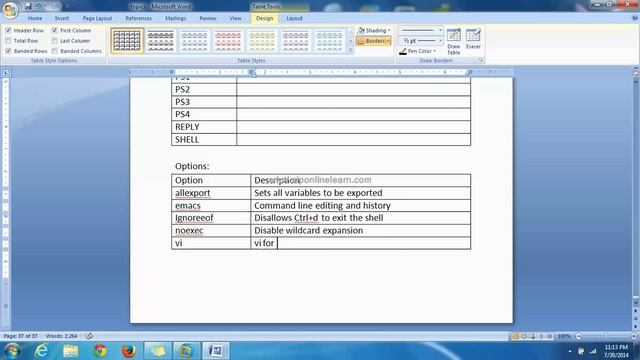
Task: Click the 'Options:' heading text
Action: (192, 166)
